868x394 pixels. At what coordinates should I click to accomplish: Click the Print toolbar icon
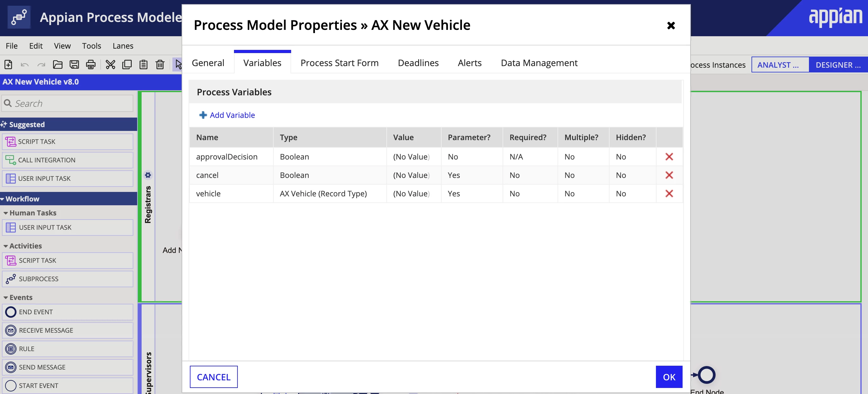click(x=90, y=64)
